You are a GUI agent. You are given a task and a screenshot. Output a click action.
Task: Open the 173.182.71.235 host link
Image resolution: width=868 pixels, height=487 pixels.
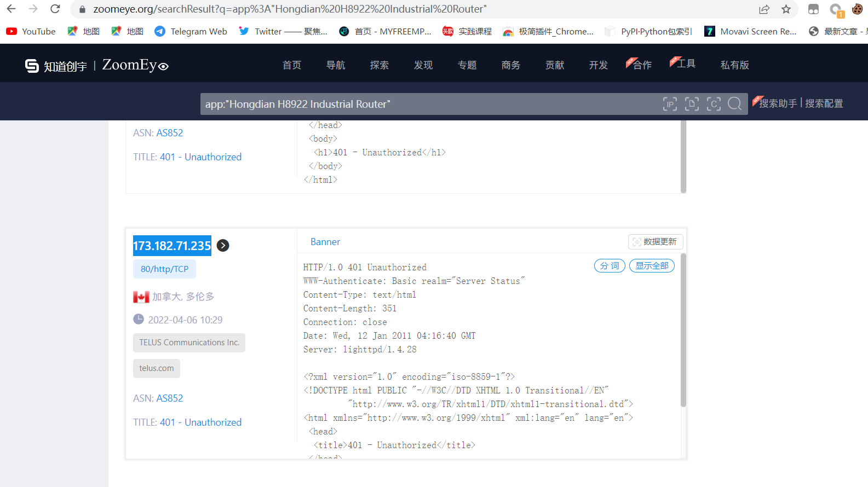(x=172, y=246)
